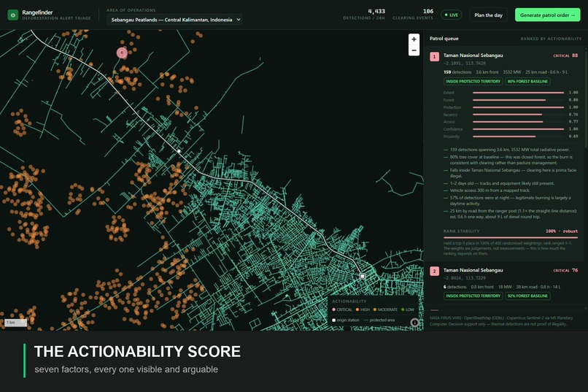This screenshot has width=588, height=392.
Task: Click the 159 detections stat
Action: [x=457, y=72]
